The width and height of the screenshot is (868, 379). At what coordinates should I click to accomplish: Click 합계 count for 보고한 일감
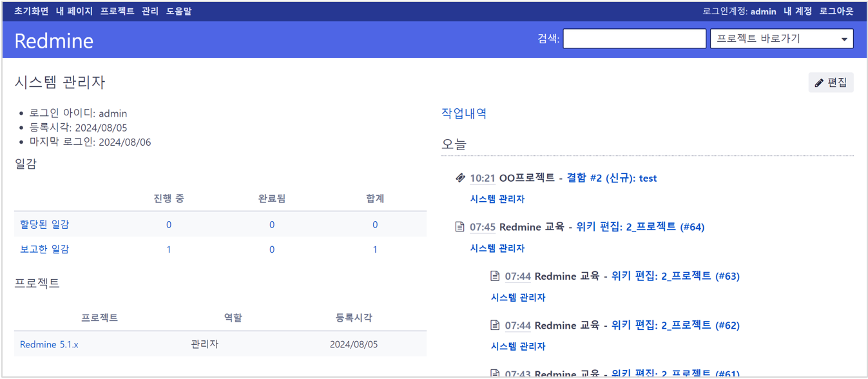(375, 249)
